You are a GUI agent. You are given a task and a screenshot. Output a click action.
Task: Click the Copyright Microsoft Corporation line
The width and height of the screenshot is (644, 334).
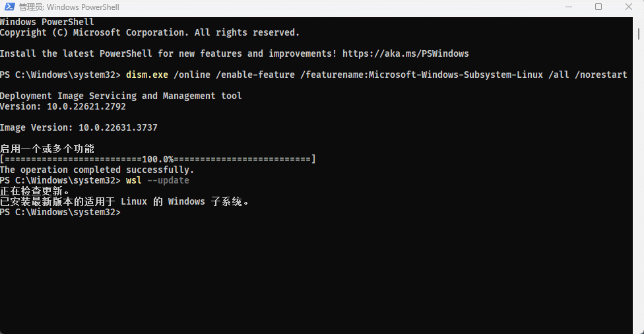(x=150, y=32)
